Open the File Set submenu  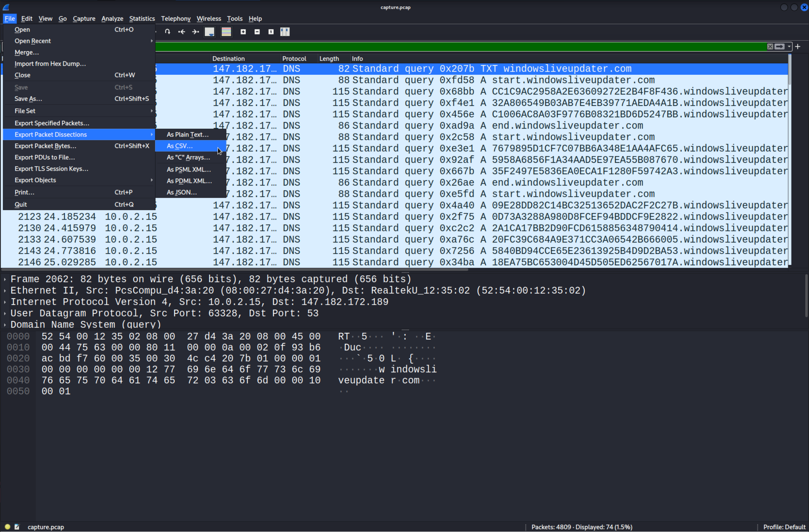coord(79,111)
